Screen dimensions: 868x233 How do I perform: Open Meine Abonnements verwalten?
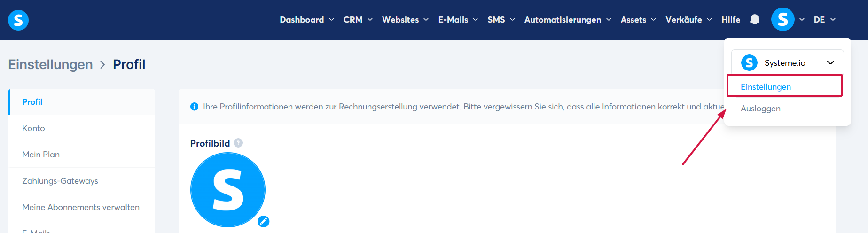[82, 207]
